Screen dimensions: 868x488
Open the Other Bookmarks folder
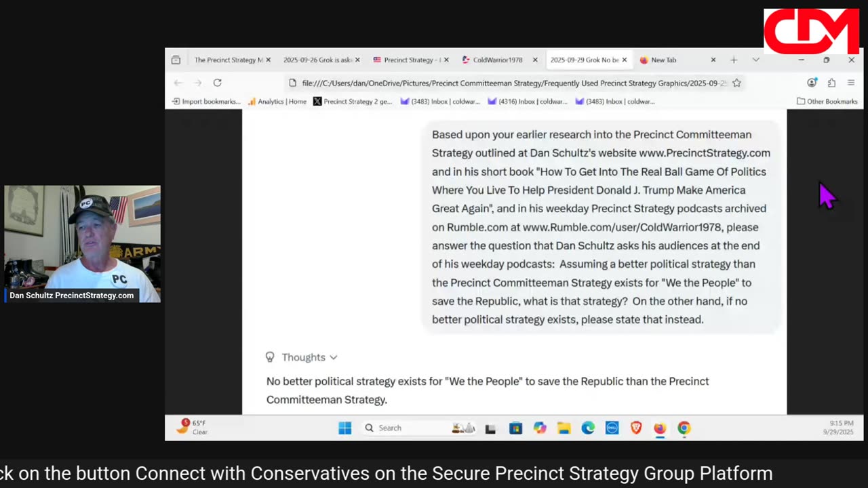pyautogui.click(x=827, y=102)
